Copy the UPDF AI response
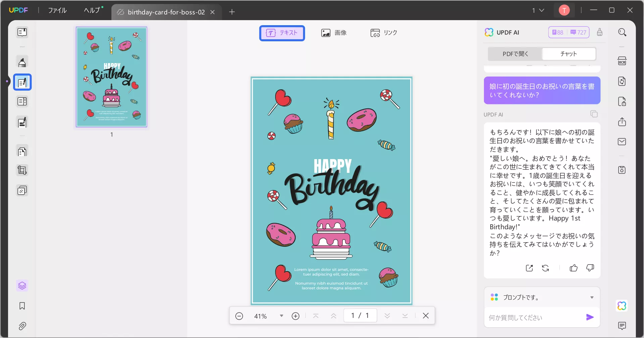The width and height of the screenshot is (644, 338). point(594,114)
